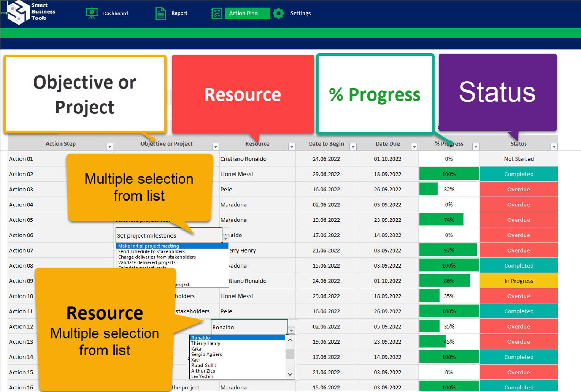Select 'Charge deliveries from stakeholders' option
The height and width of the screenshot is (392, 581).
[x=172, y=257]
